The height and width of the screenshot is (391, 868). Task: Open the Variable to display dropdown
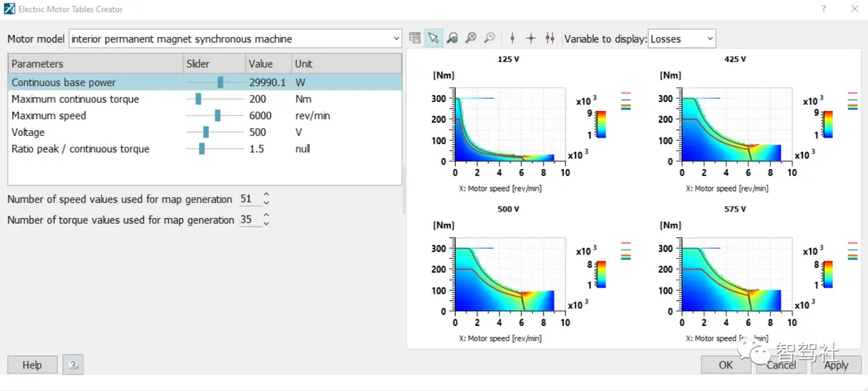coord(682,39)
